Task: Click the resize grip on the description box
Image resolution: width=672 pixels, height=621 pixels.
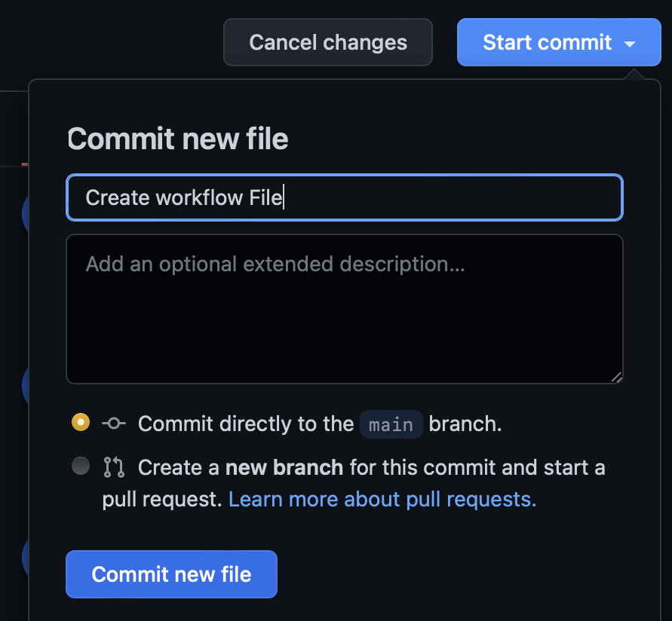Action: click(x=616, y=377)
